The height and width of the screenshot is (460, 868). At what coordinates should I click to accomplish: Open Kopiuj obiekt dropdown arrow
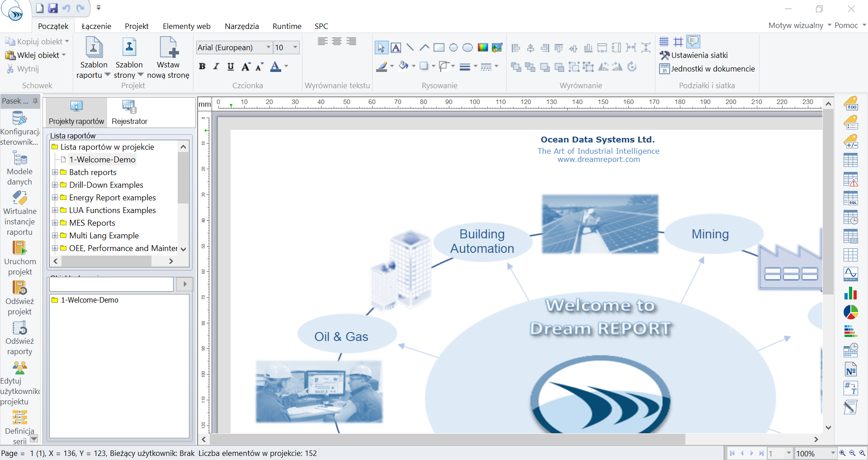point(67,41)
